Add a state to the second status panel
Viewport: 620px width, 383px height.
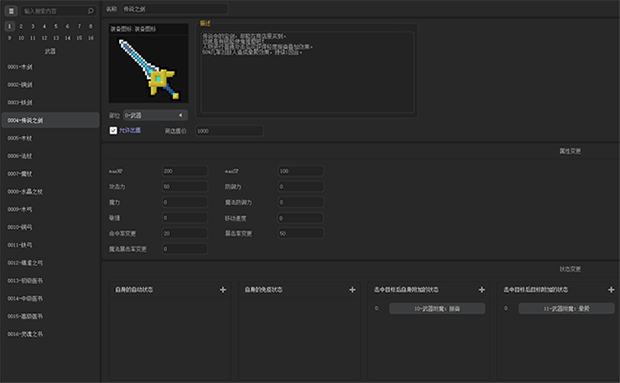point(352,290)
